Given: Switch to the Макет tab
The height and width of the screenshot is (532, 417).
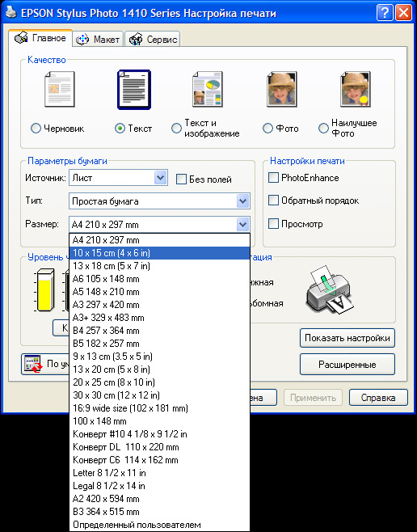Looking at the screenshot, I should pyautogui.click(x=98, y=40).
